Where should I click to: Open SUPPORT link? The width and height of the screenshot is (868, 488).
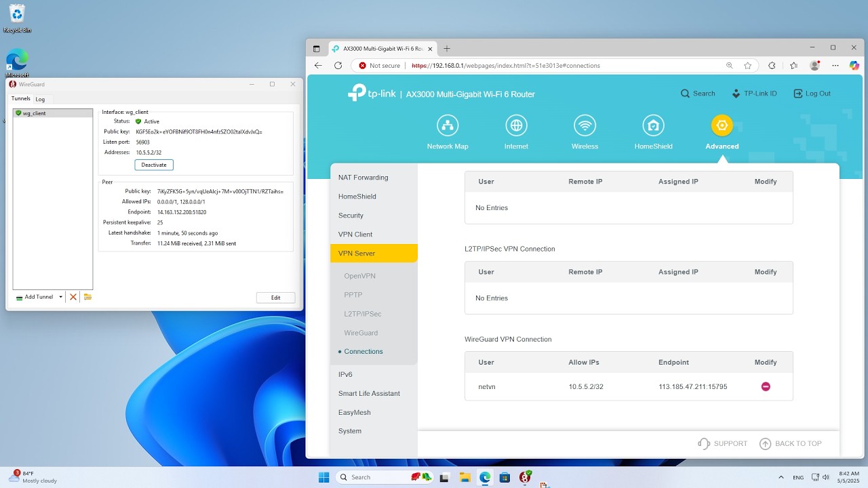point(723,443)
